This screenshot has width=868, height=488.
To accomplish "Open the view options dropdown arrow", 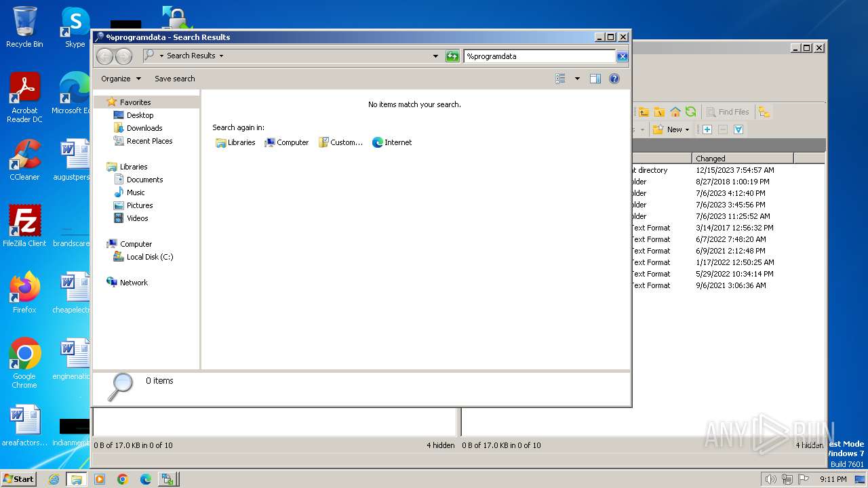I will point(577,79).
